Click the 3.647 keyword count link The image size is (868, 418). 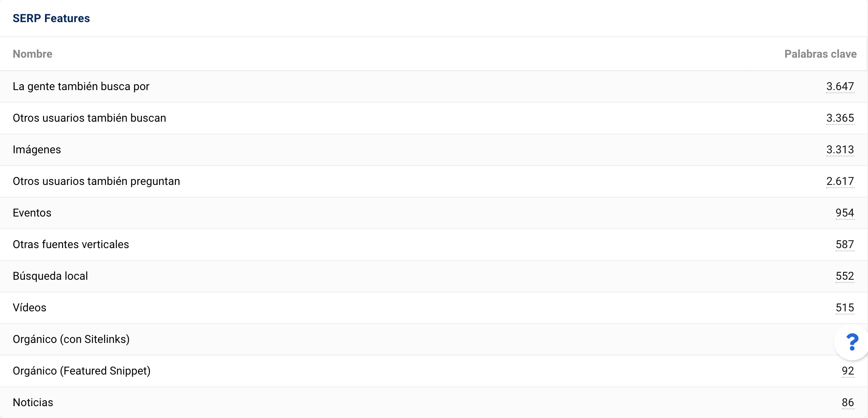840,87
